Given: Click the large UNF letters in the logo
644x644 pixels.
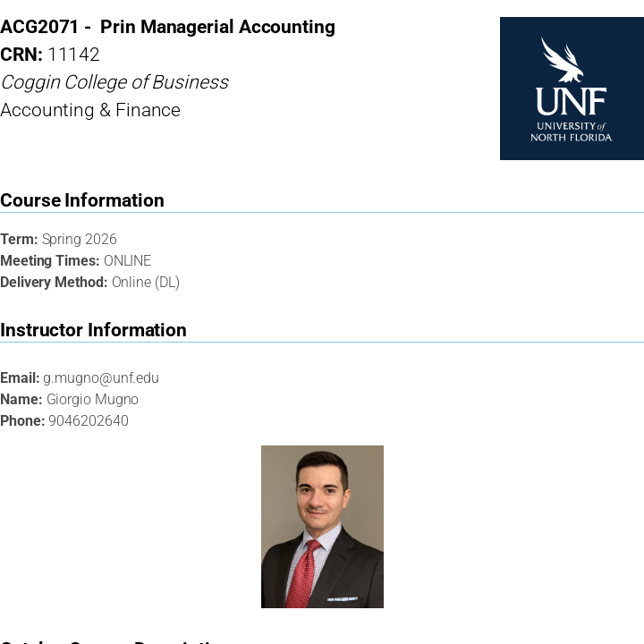Looking at the screenshot, I should (x=572, y=102).
